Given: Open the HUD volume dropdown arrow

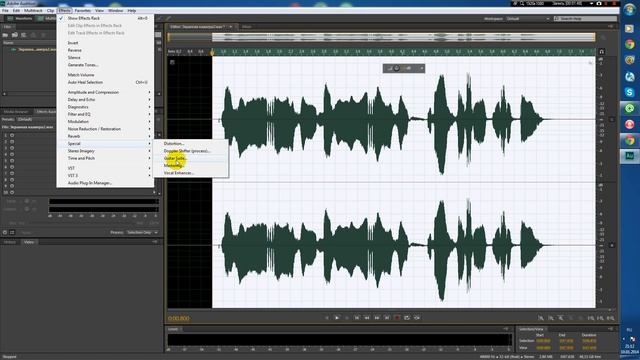Looking at the screenshot, I should click(x=422, y=68).
